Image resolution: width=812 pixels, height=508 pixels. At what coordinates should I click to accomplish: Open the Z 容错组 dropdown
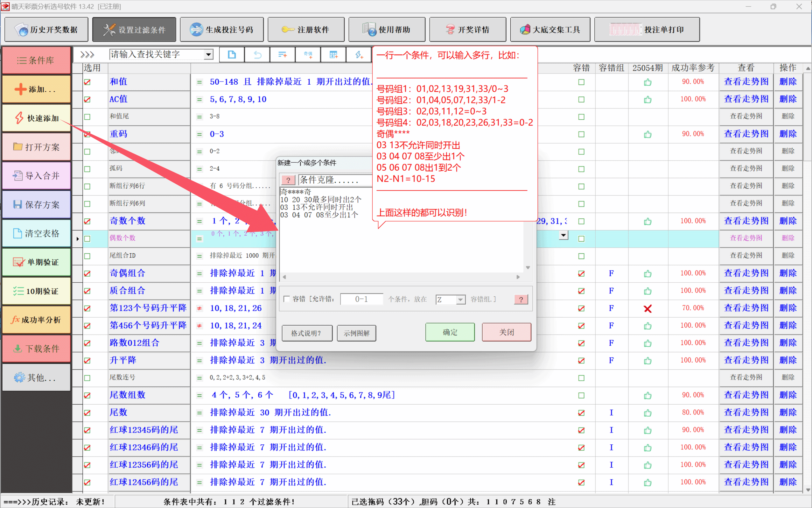460,299
